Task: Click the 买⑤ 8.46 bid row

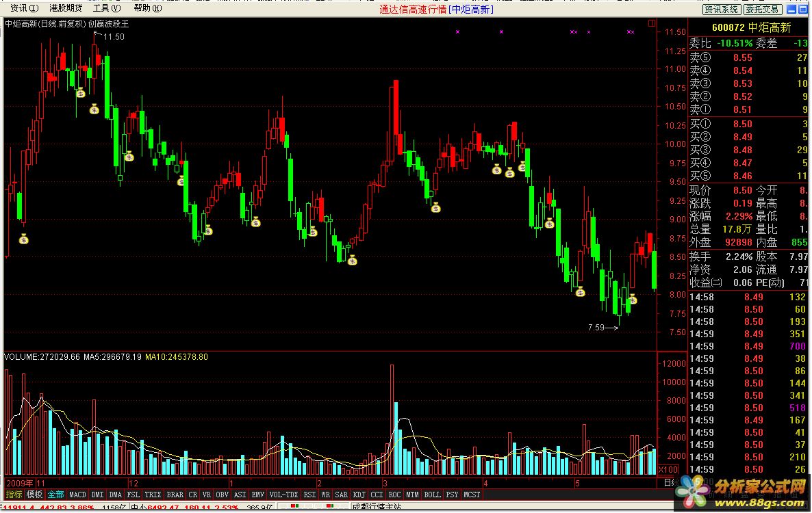Action: [x=748, y=176]
